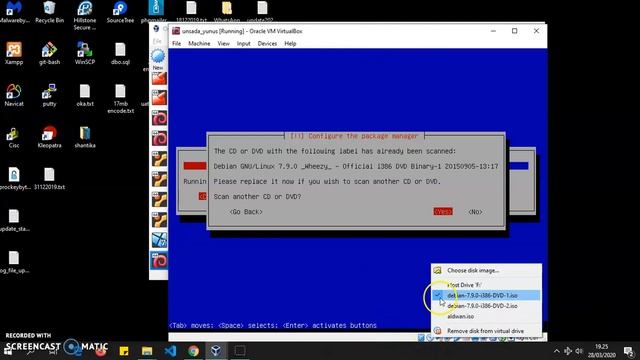Image resolution: width=640 pixels, height=360 pixels.
Task: Open the View menu
Action: (x=223, y=43)
